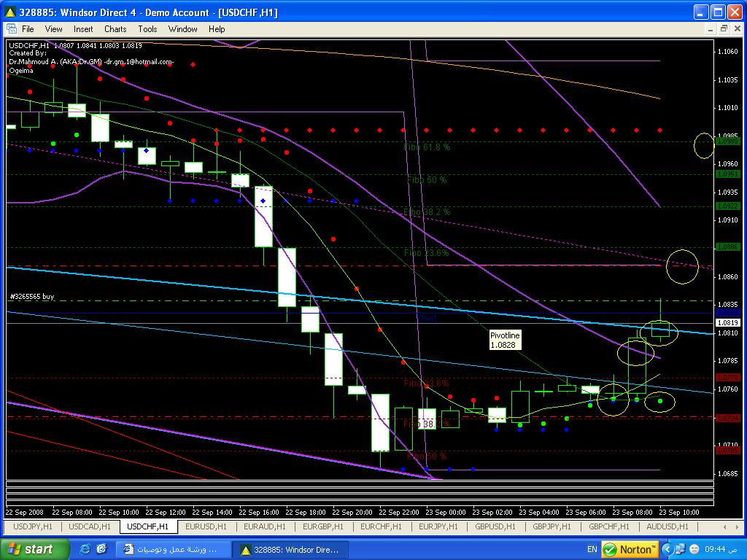The image size is (747, 560).
Task: Open the Tools menu
Action: (x=147, y=29)
